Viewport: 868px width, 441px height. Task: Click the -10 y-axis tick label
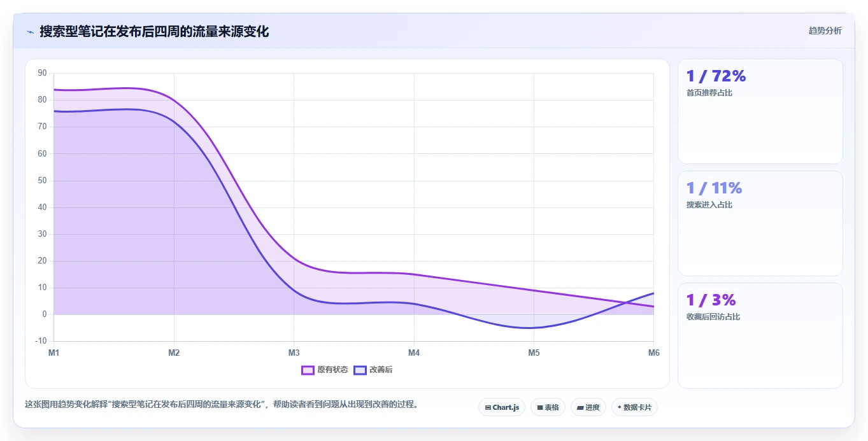coord(41,341)
